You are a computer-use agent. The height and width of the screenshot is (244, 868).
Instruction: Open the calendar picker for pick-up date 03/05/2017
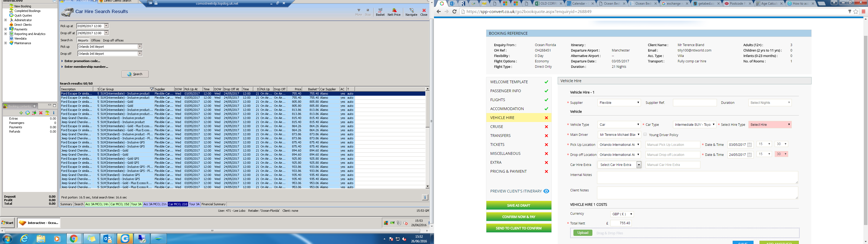(x=749, y=145)
